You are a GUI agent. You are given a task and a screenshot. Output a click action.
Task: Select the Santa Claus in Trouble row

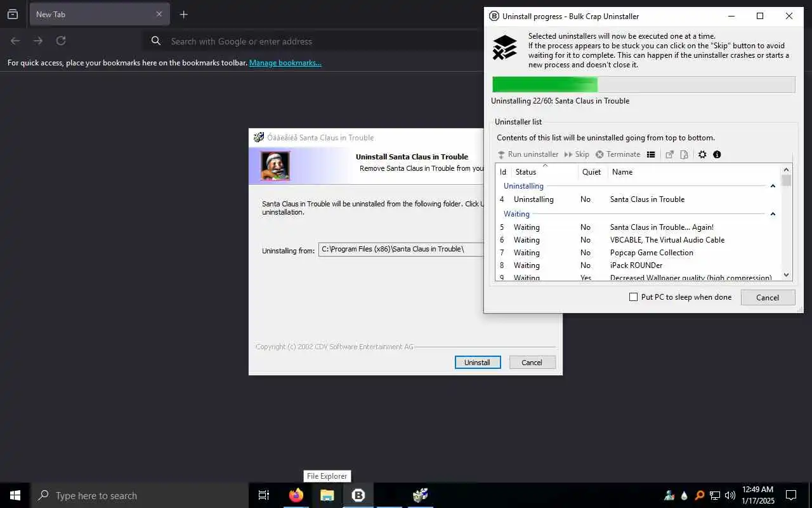click(638, 199)
